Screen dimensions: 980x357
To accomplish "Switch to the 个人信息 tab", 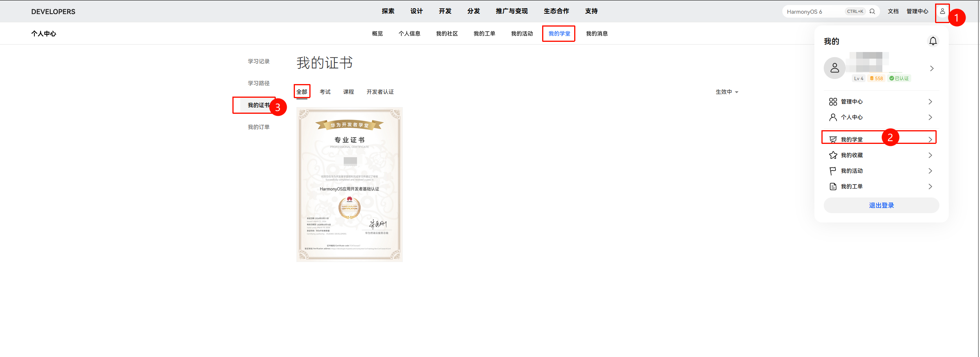I will [x=409, y=34].
